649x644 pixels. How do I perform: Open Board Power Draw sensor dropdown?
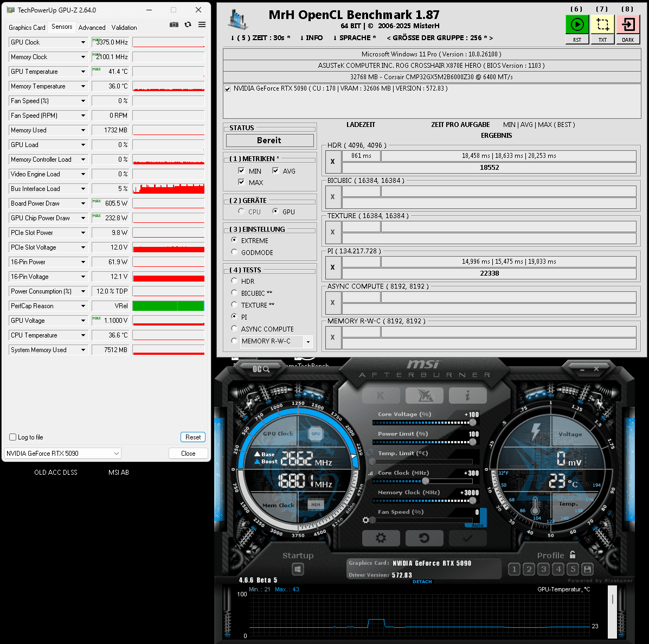pos(83,203)
